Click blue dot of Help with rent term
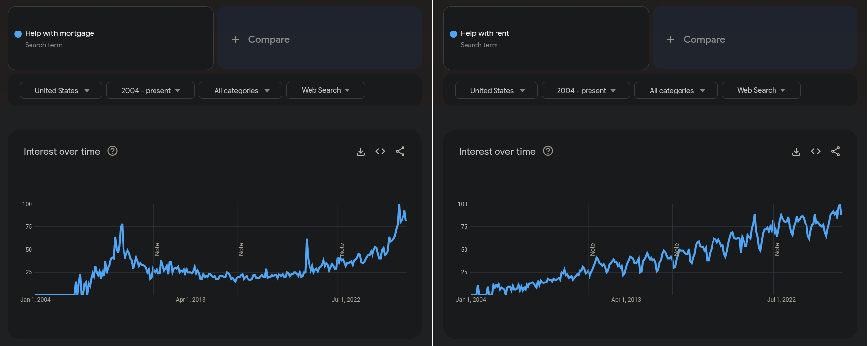Image resolution: width=868 pixels, height=346 pixels. [x=454, y=34]
